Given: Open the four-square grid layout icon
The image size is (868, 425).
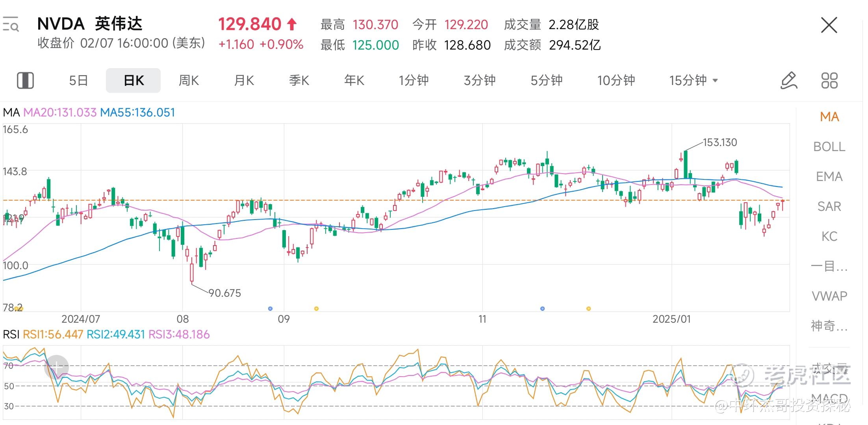Looking at the screenshot, I should pyautogui.click(x=829, y=80).
